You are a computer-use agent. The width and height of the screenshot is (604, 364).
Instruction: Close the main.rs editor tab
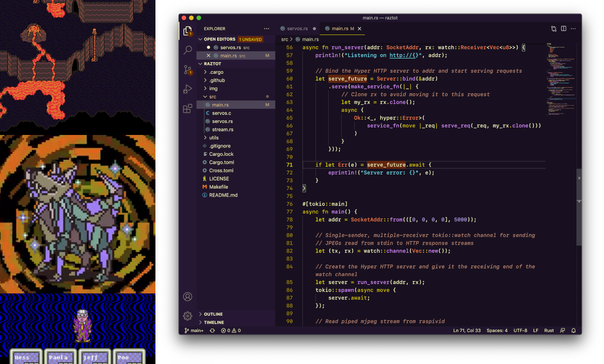point(360,28)
